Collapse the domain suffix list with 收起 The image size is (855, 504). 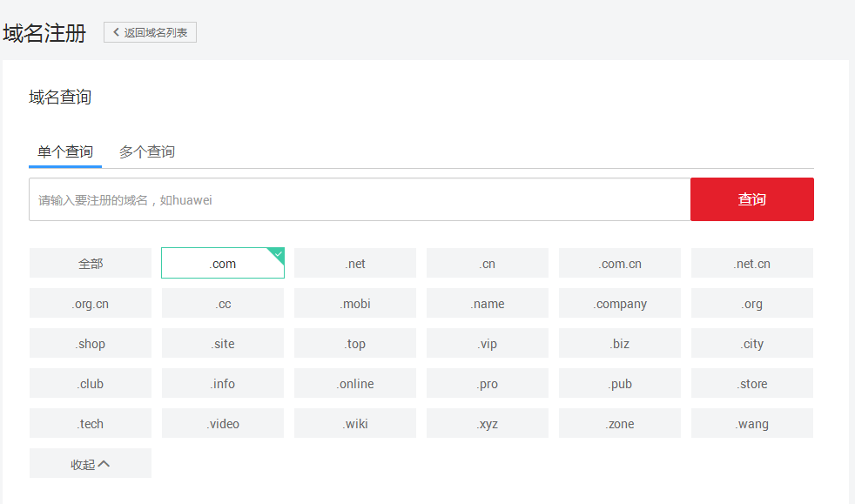click(91, 464)
